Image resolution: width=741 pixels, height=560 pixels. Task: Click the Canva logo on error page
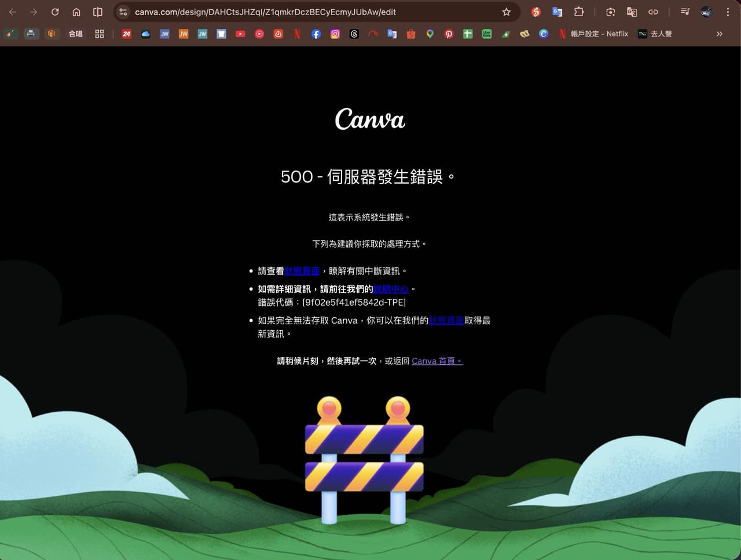(x=370, y=118)
